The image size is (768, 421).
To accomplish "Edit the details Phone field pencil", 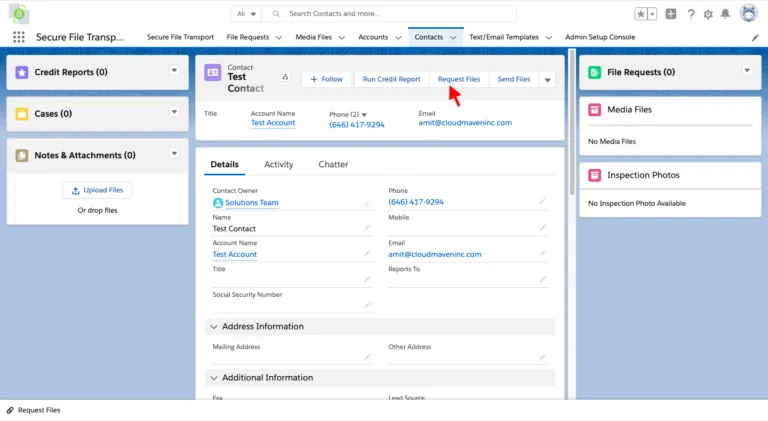I will coord(543,201).
